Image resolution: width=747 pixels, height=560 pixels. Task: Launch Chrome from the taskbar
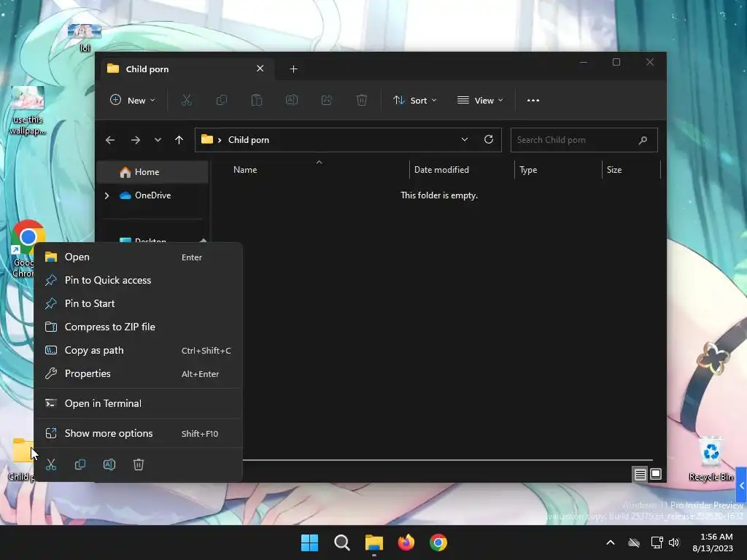tap(438, 542)
